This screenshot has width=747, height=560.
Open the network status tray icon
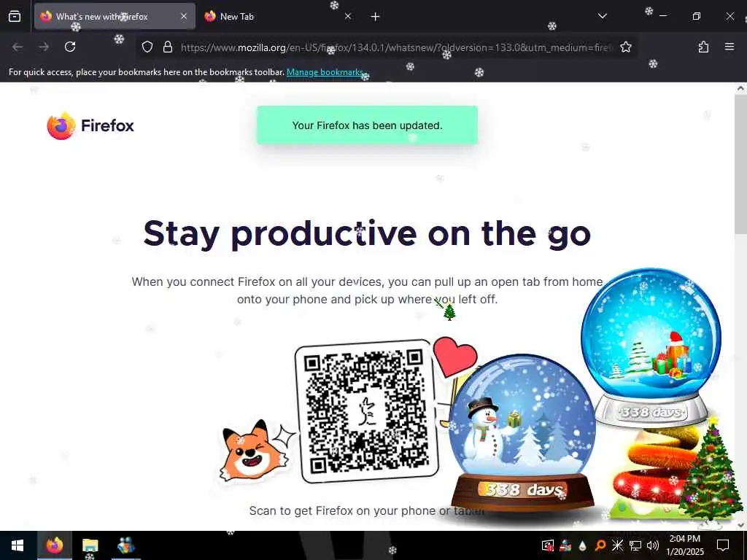click(635, 545)
